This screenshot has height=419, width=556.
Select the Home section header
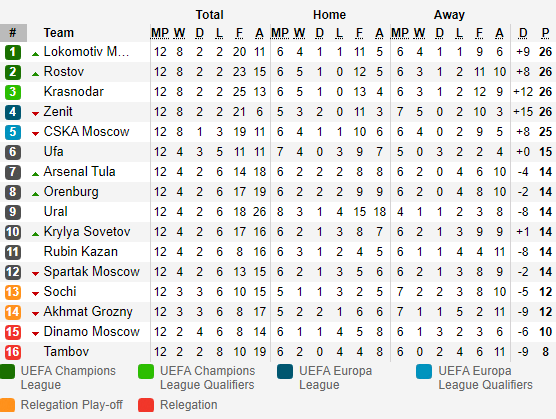coord(329,15)
